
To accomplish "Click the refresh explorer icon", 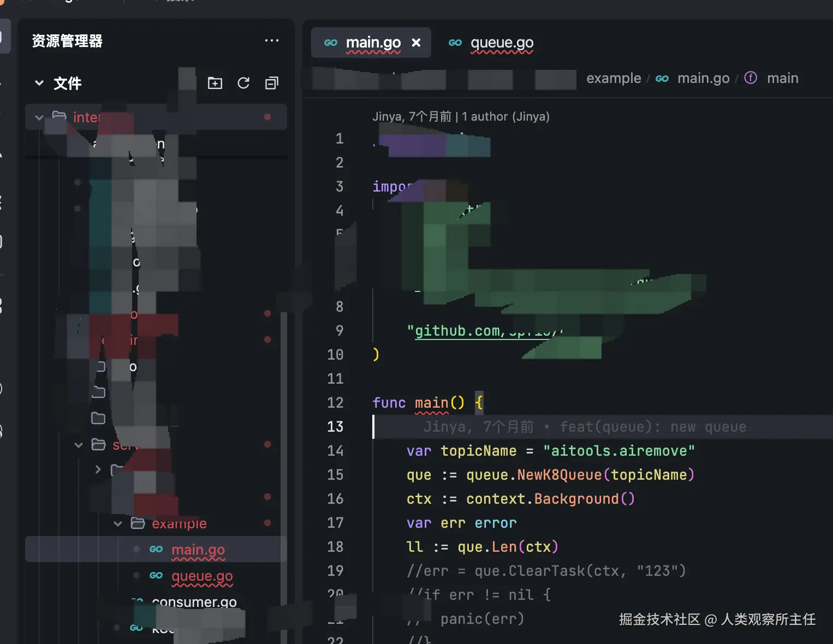I will (243, 83).
